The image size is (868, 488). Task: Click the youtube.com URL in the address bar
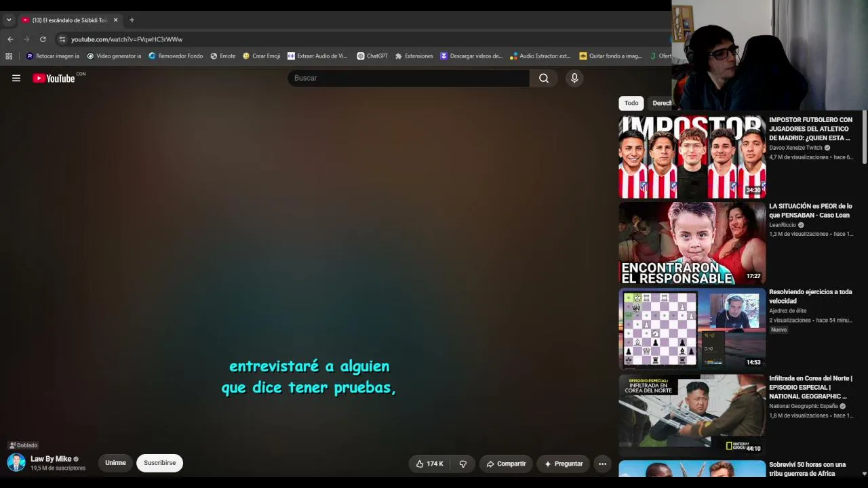[x=127, y=39]
